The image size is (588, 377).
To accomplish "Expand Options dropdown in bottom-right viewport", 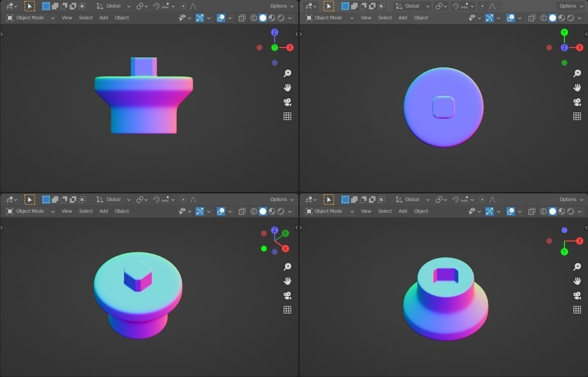I will (x=571, y=200).
